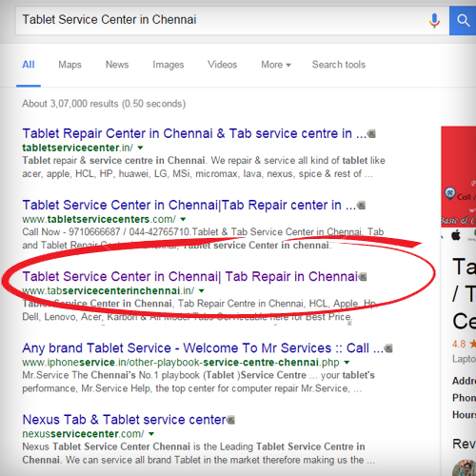Switch to the Maps tab
Viewport: 476px width, 476px height.
point(69,65)
